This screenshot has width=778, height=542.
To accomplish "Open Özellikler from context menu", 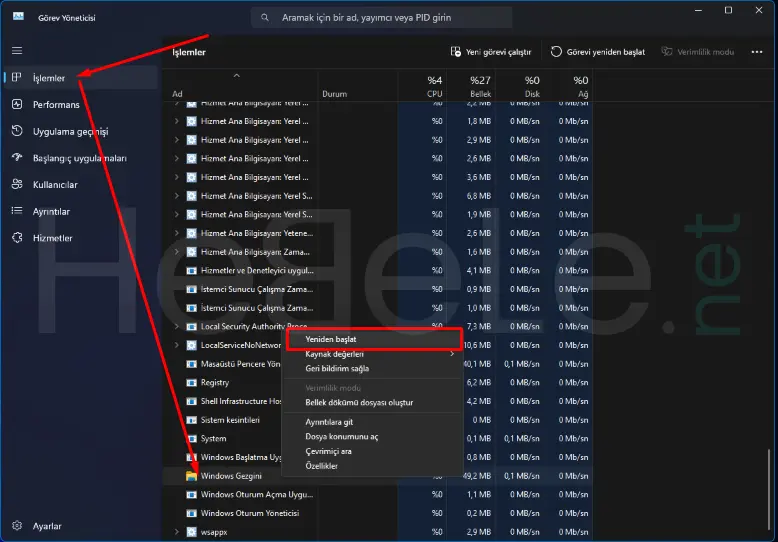I will coord(373,466).
